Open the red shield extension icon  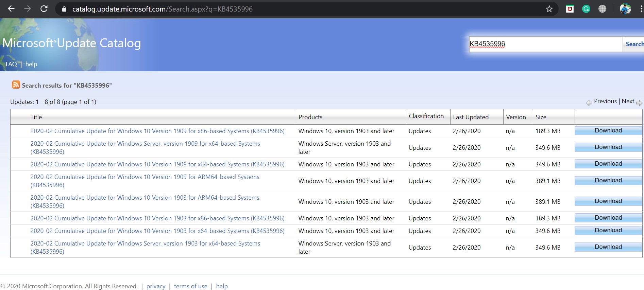[x=570, y=9]
